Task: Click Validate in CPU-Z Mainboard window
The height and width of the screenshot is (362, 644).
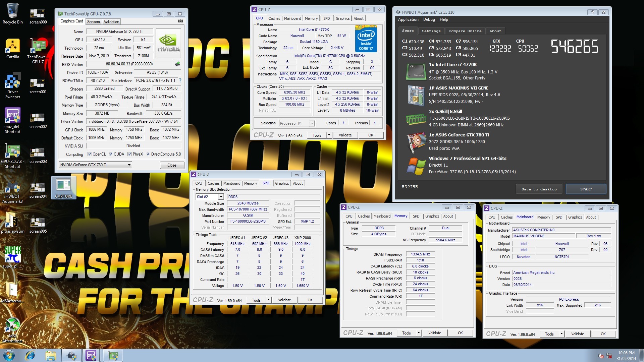Action: (x=578, y=334)
